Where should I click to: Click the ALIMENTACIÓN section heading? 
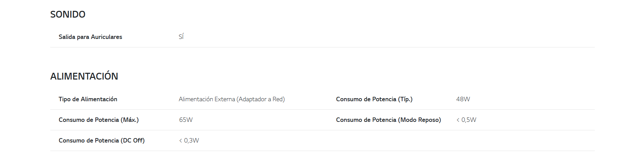(x=84, y=76)
